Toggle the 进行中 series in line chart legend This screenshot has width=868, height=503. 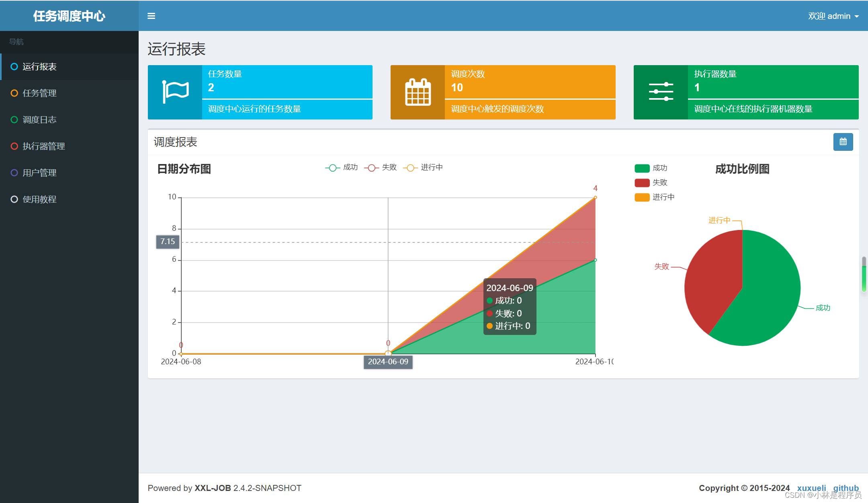[x=423, y=168]
